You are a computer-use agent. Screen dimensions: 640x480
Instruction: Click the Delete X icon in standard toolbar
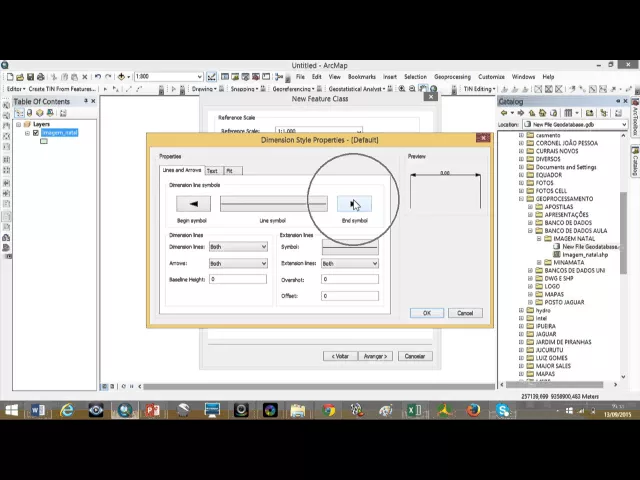85,77
